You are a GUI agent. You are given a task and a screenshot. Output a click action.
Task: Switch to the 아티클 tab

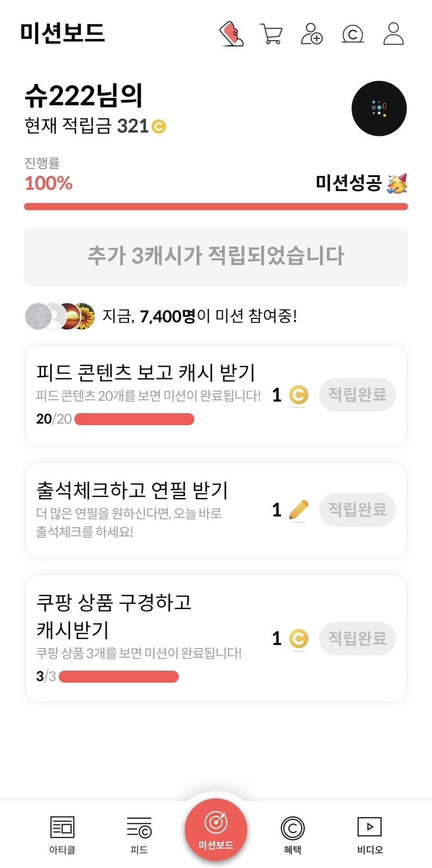pos(62,834)
